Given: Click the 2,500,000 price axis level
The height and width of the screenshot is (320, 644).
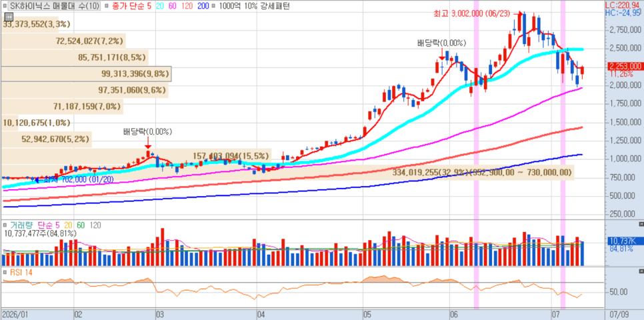Looking at the screenshot, I should coord(624,49).
